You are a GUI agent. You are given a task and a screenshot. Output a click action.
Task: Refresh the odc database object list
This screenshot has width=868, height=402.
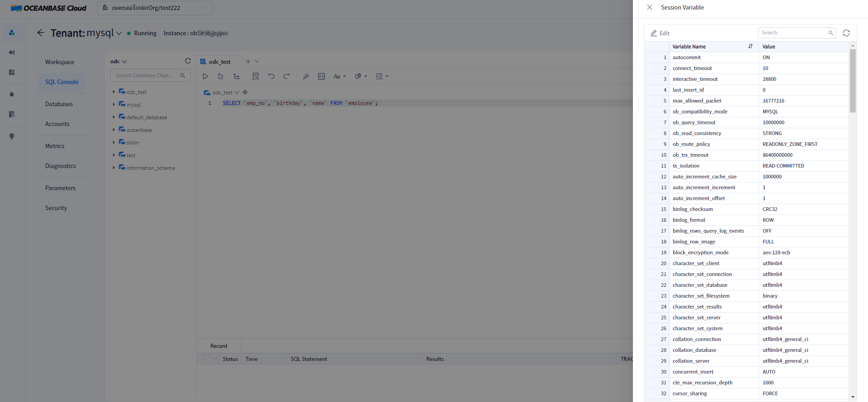188,61
